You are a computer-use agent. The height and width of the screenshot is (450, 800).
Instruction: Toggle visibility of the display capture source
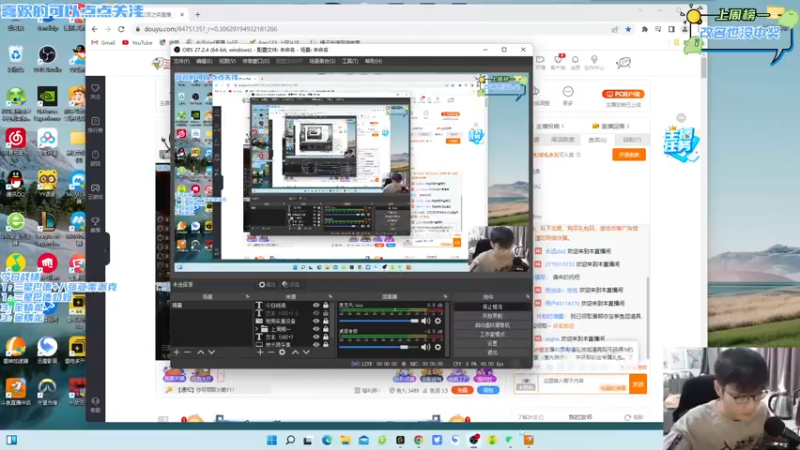pyautogui.click(x=316, y=344)
